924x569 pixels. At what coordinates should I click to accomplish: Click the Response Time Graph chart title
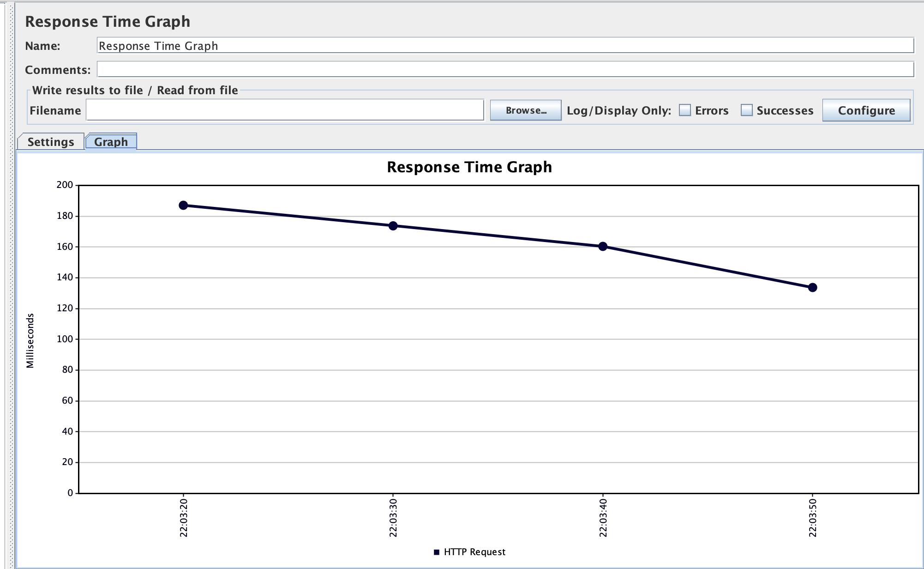coord(469,167)
